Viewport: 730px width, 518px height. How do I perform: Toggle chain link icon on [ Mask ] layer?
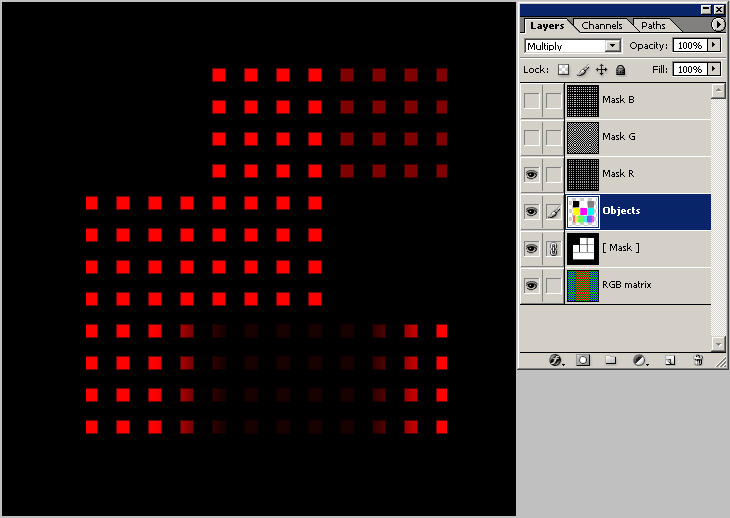[554, 249]
